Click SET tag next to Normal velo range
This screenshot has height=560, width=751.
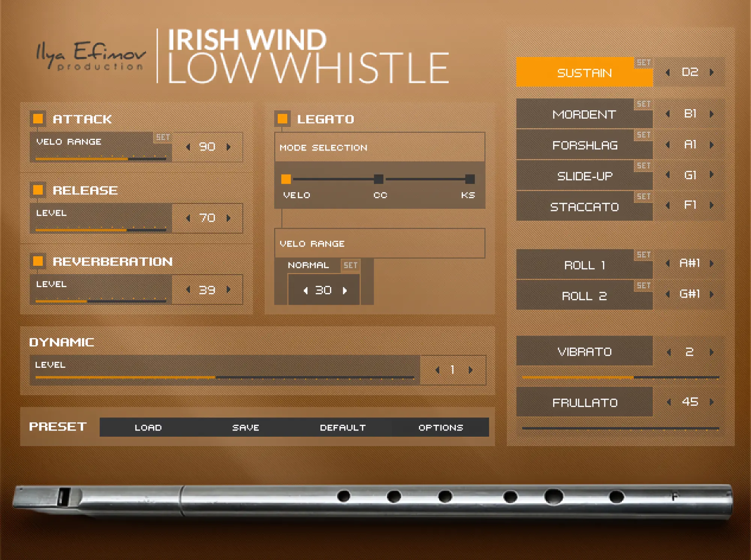click(350, 265)
